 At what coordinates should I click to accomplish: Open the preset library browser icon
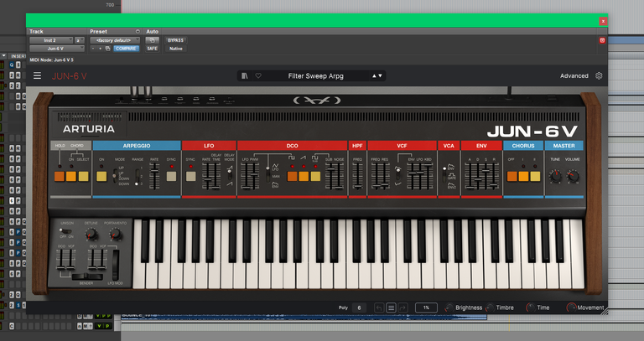245,76
